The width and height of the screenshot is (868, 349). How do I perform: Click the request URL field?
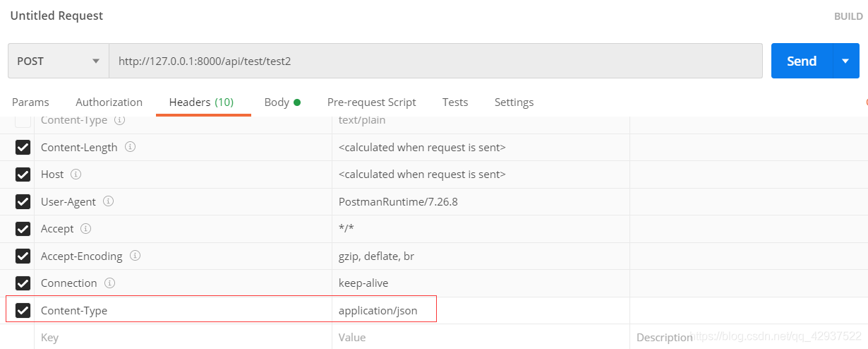[435, 61]
